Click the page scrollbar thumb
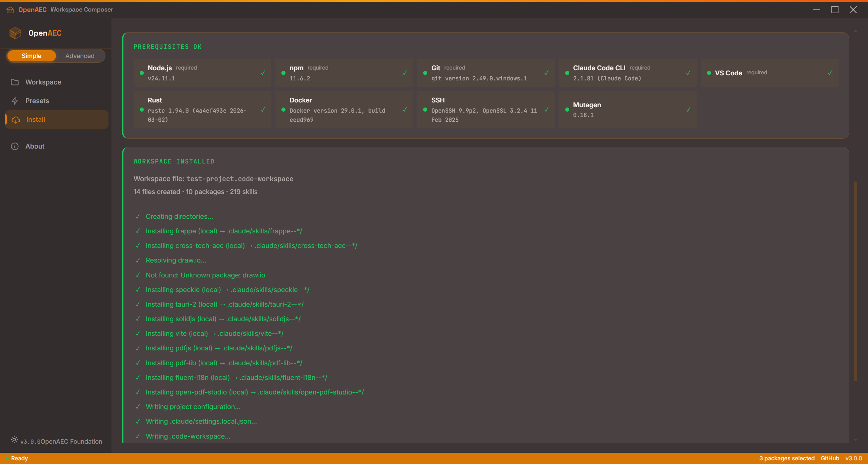The height and width of the screenshot is (464, 868). 855,281
